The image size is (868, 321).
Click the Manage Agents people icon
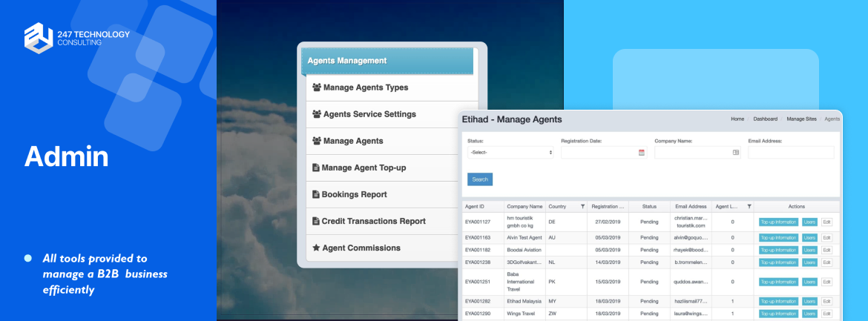[x=317, y=141]
